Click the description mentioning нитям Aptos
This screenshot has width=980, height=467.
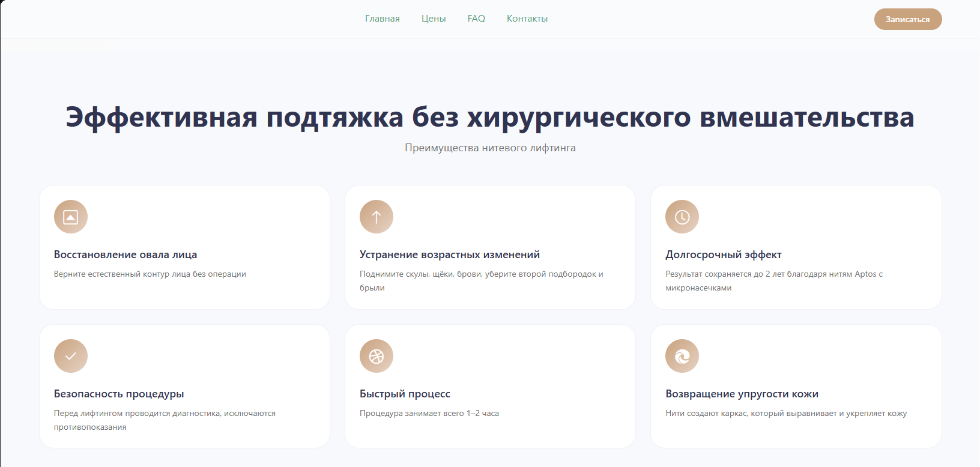[774, 280]
